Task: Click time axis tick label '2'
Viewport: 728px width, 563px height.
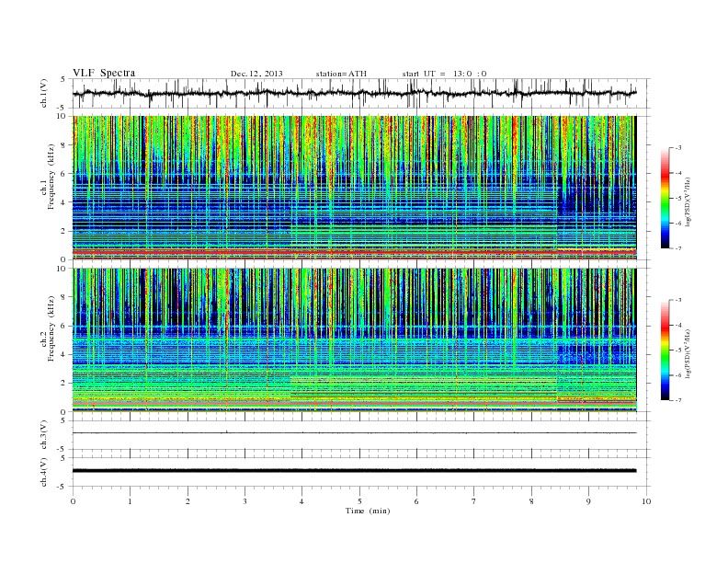Action: tap(188, 501)
